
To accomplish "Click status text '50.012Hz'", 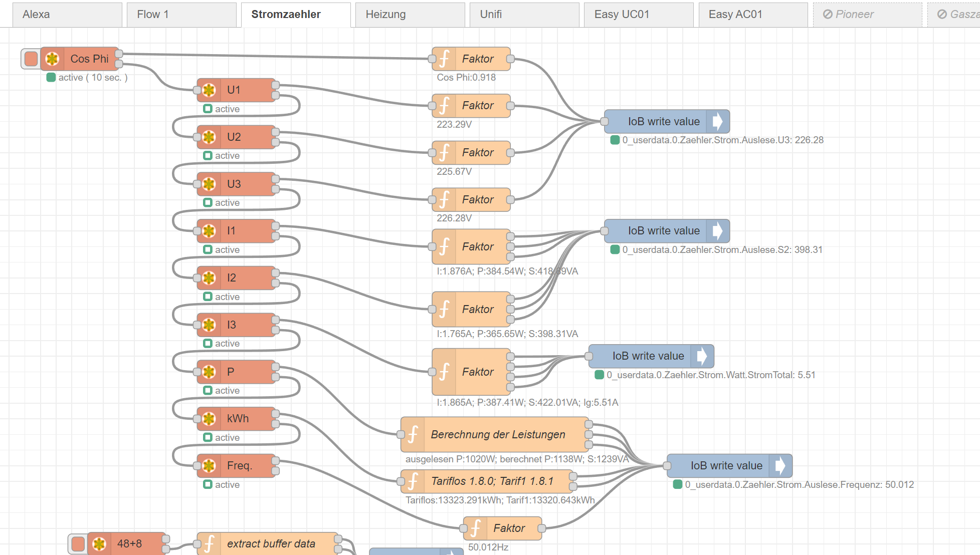I will point(488,547).
